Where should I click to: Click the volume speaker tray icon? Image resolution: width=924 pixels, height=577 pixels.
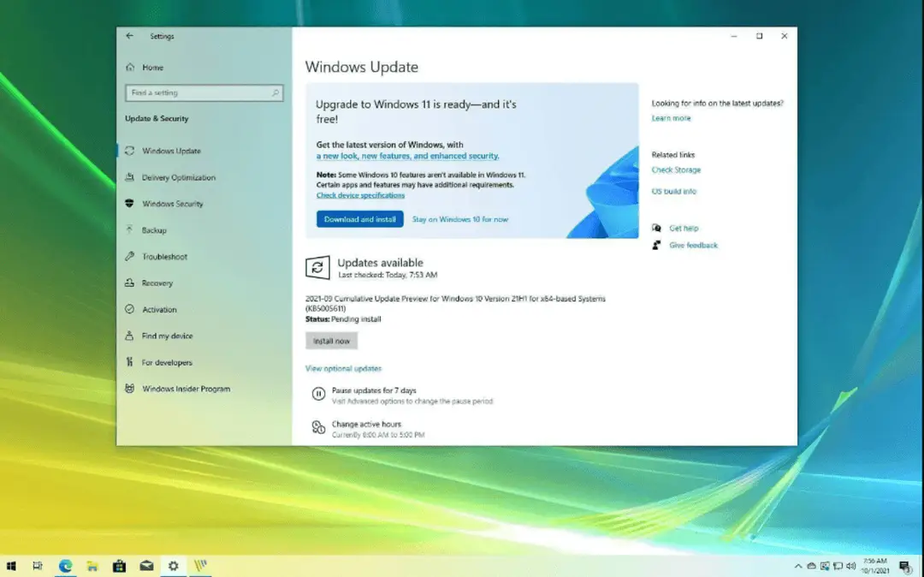click(851, 567)
